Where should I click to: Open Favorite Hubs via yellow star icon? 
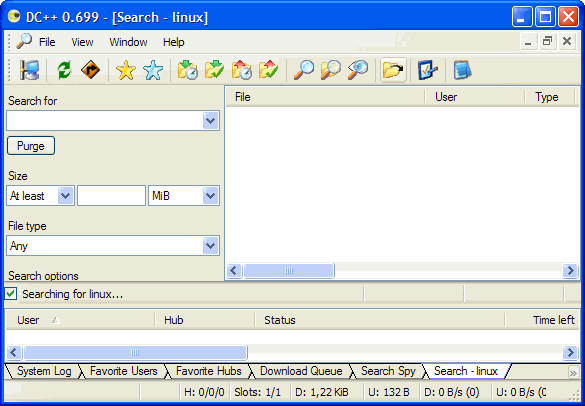click(126, 70)
